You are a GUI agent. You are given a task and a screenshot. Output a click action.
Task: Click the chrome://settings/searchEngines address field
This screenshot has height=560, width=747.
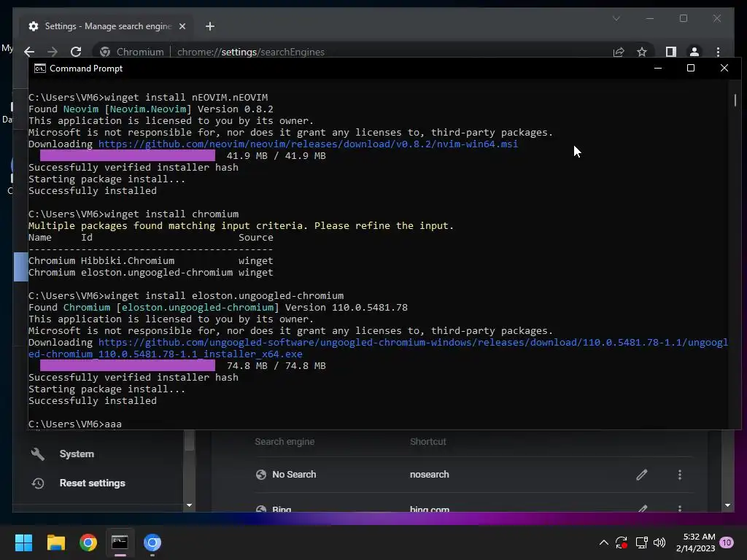pos(251,52)
